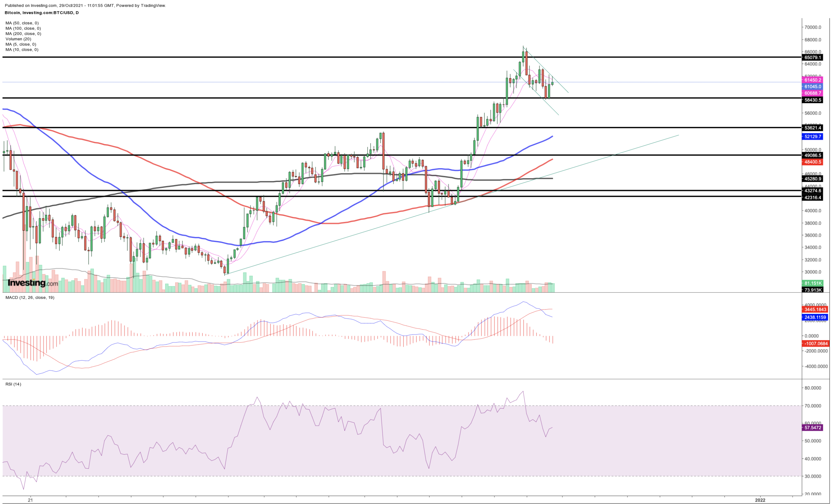Image resolution: width=832 pixels, height=504 pixels.
Task: Click the blue 52129.7 MA value tag
Action: tap(812, 137)
